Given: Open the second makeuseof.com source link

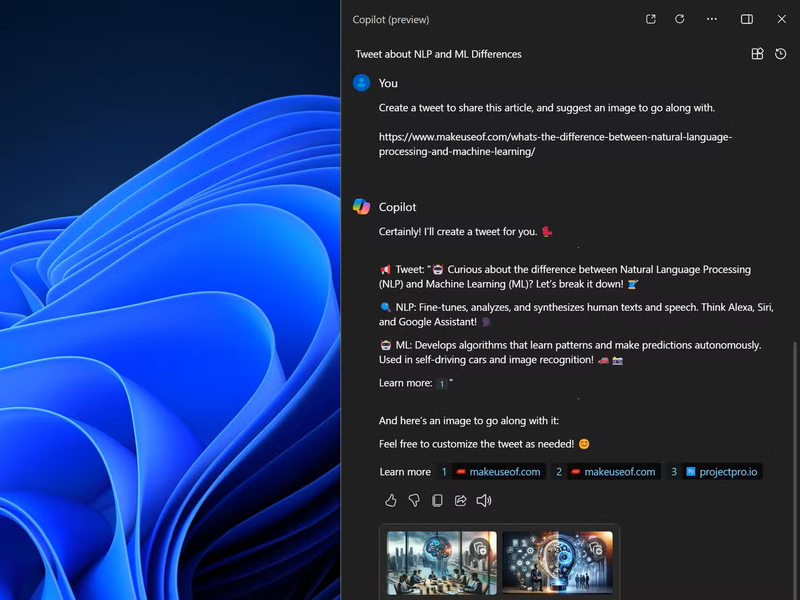Looking at the screenshot, I should click(619, 472).
